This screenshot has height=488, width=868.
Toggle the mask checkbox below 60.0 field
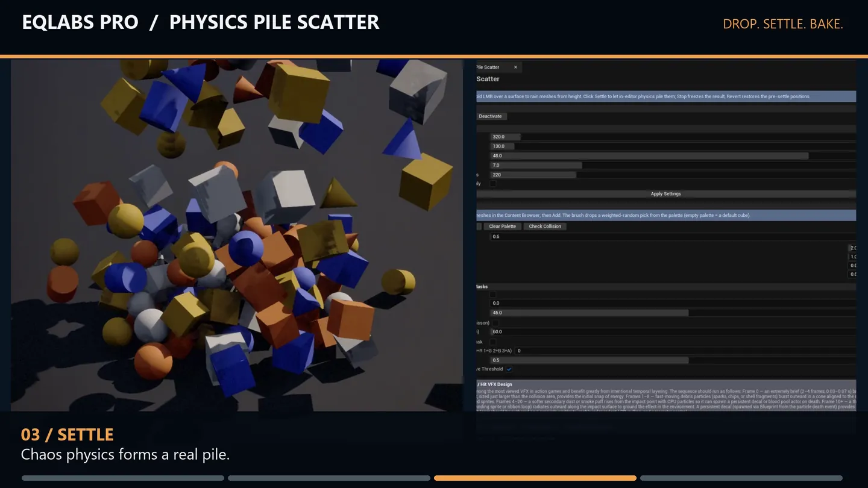coord(493,342)
